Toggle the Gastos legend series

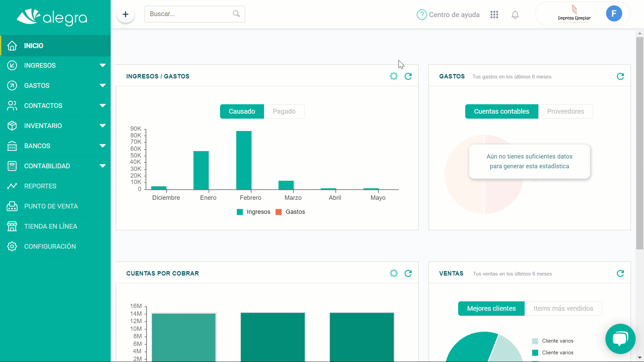[290, 212]
